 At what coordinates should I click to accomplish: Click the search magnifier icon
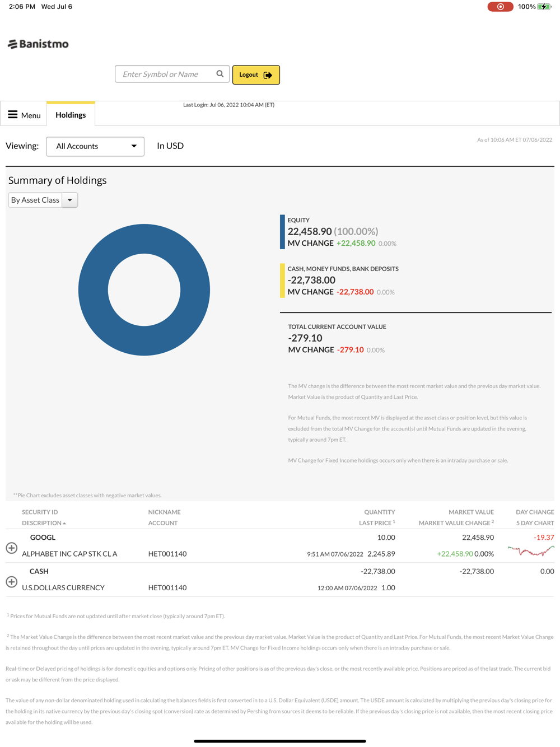pyautogui.click(x=220, y=74)
